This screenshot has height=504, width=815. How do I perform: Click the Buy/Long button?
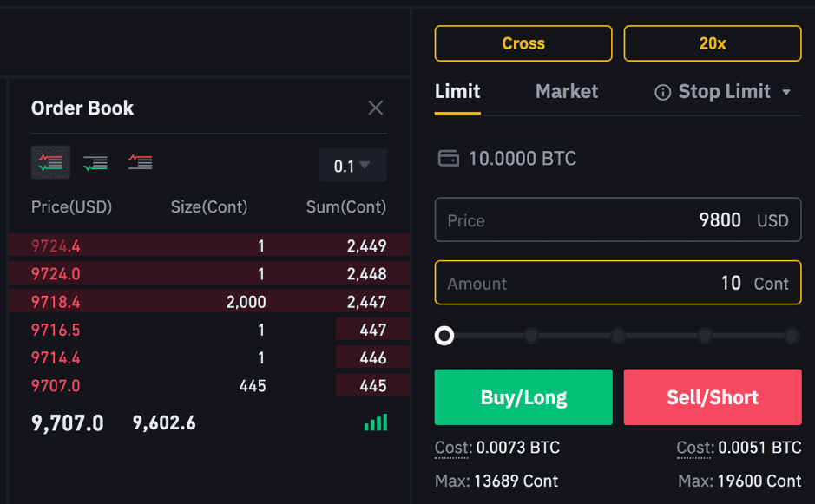tap(523, 397)
